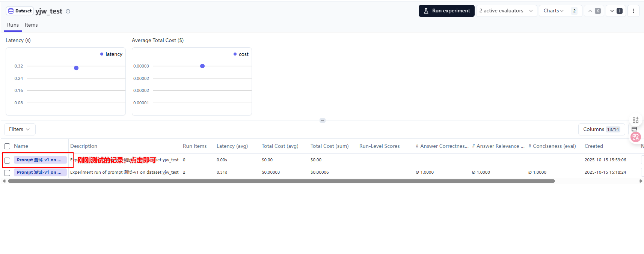Click the latency legend dot

coord(102,54)
